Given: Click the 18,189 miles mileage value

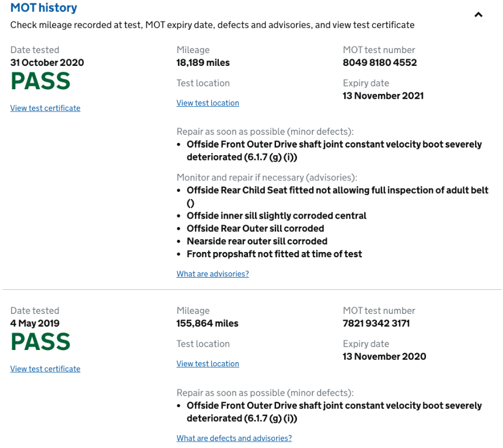Looking at the screenshot, I should [203, 63].
